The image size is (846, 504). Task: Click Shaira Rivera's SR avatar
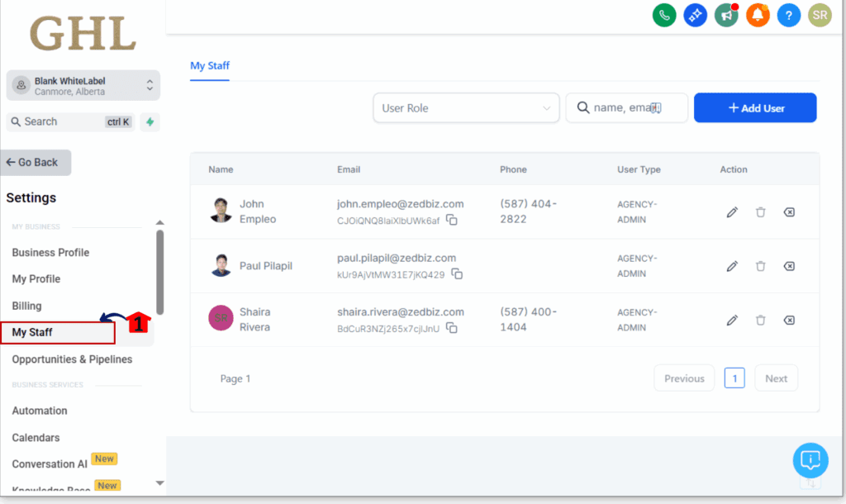(x=221, y=318)
